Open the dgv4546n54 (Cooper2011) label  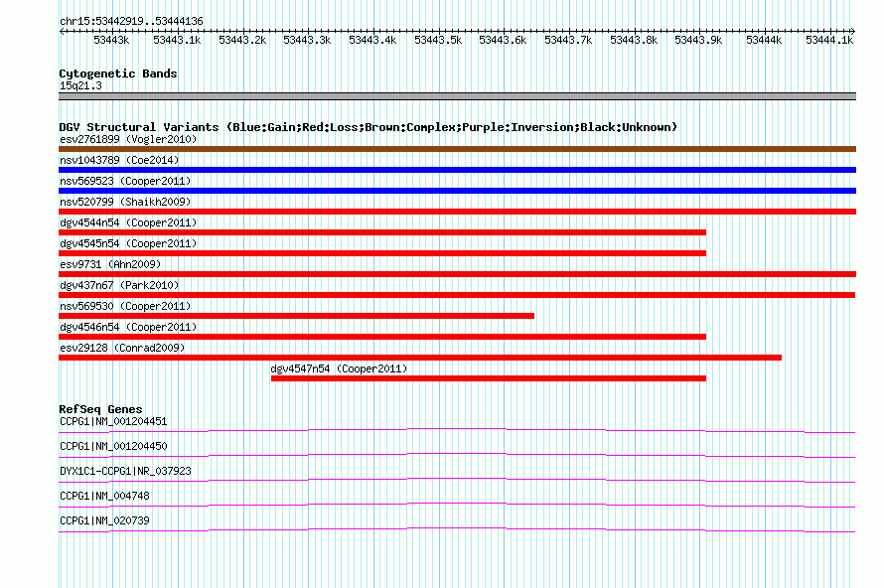point(128,327)
